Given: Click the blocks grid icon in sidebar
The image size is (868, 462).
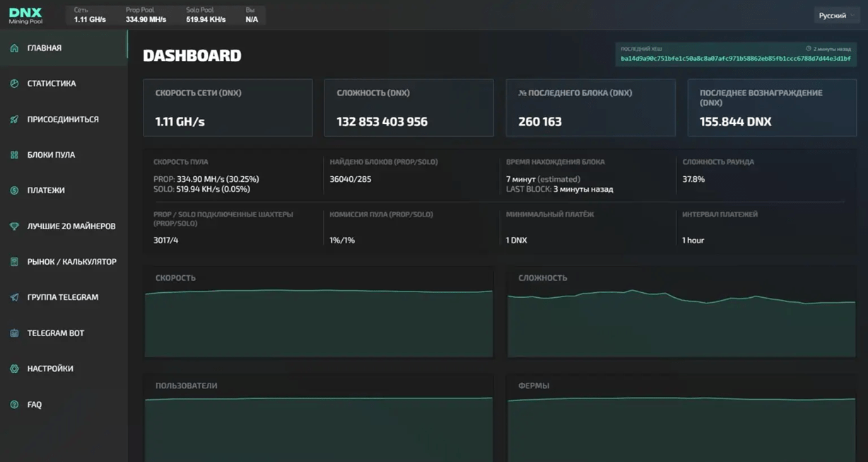Looking at the screenshot, I should 14,155.
